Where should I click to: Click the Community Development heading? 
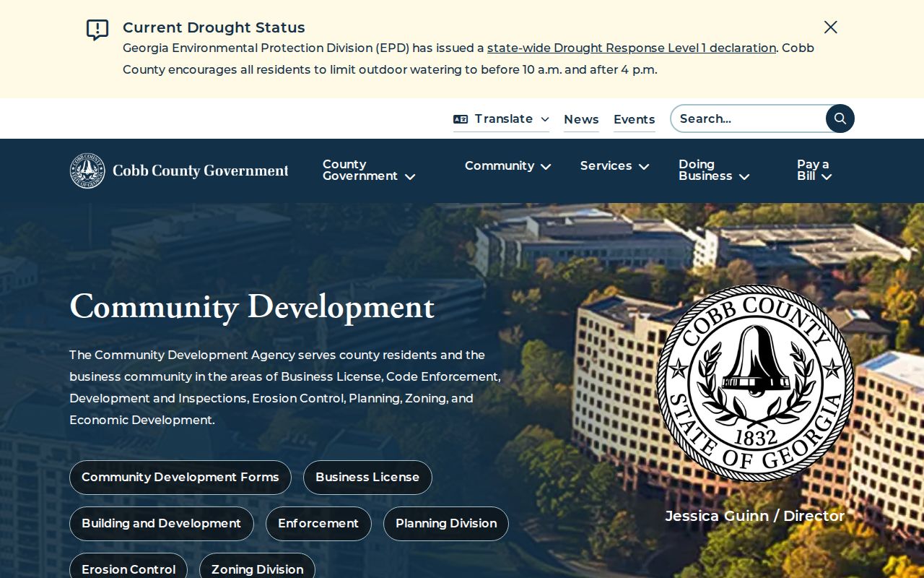point(252,307)
